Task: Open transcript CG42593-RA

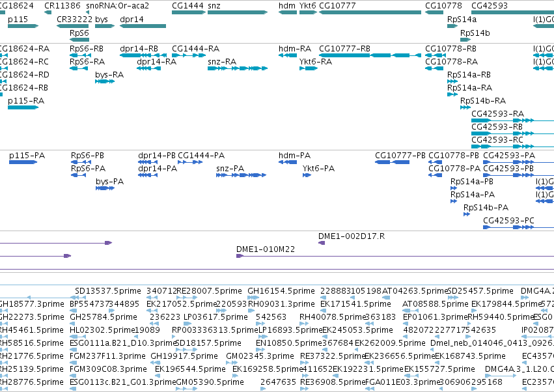Action: click(513, 120)
